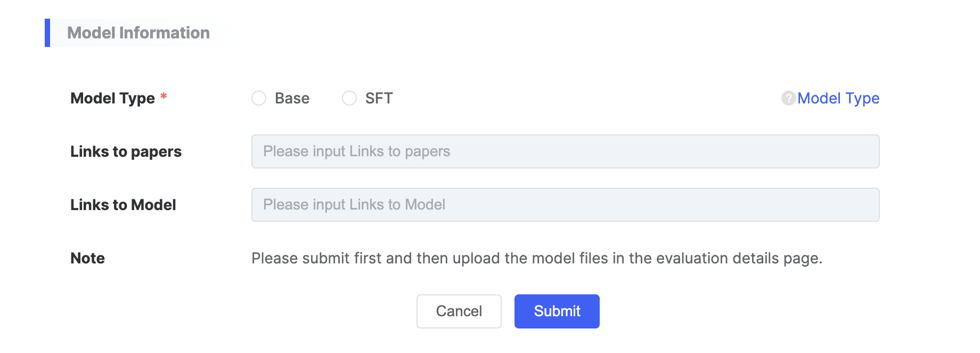980x353 pixels.
Task: Select the SFT radio button
Action: (x=349, y=98)
